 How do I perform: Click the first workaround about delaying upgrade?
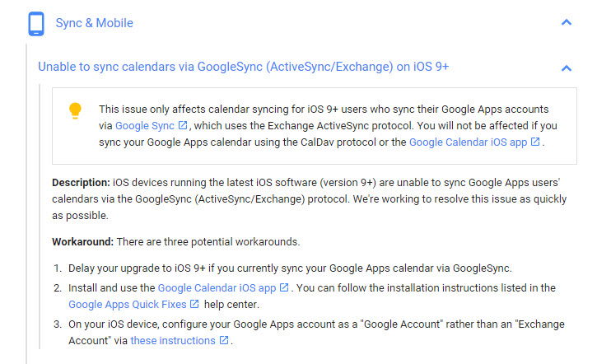[288, 268]
